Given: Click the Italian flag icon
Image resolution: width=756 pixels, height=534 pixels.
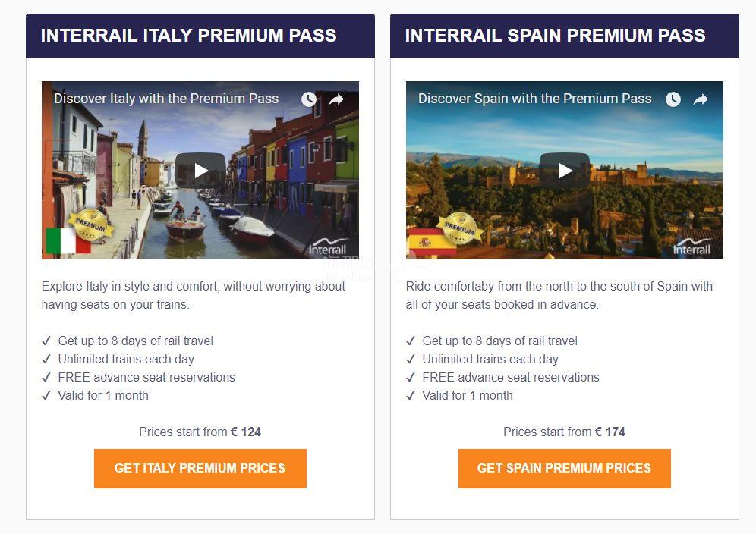Looking at the screenshot, I should (68, 240).
